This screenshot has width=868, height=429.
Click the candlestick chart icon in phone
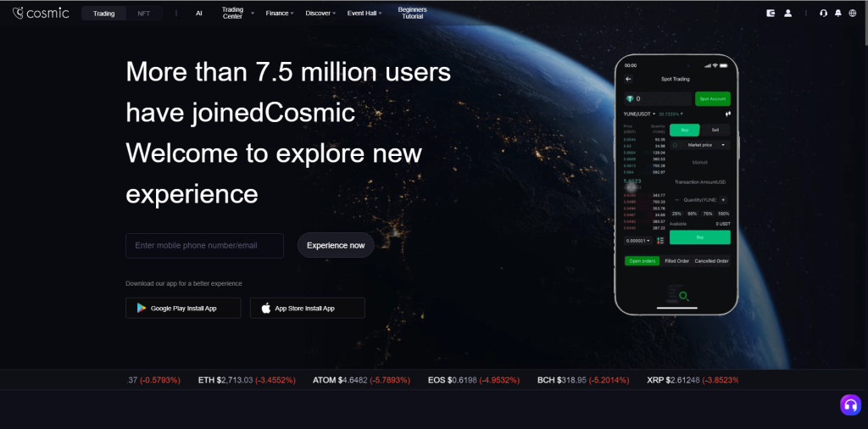(728, 114)
